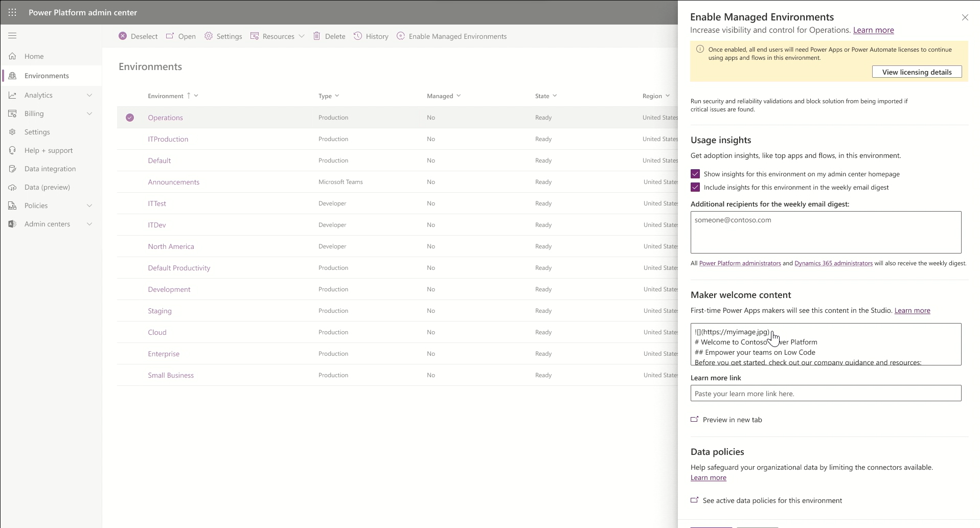
Task: Click the Environments sidebar icon
Action: [12, 76]
